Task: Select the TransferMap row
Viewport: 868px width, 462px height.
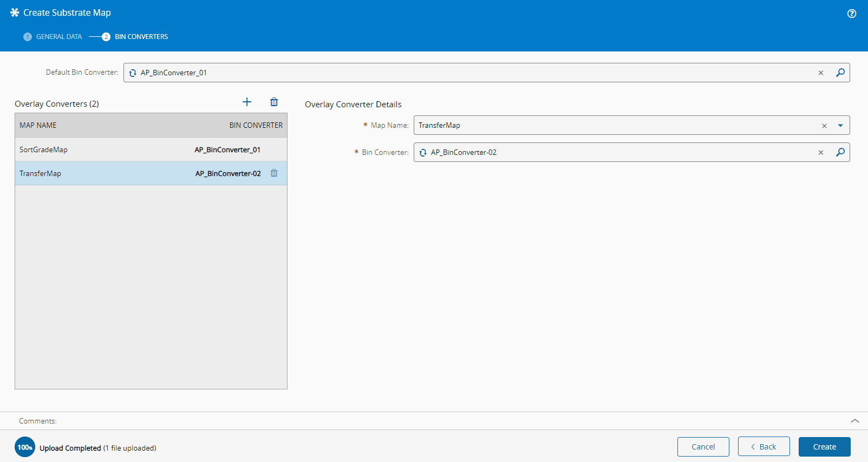Action: coord(108,173)
